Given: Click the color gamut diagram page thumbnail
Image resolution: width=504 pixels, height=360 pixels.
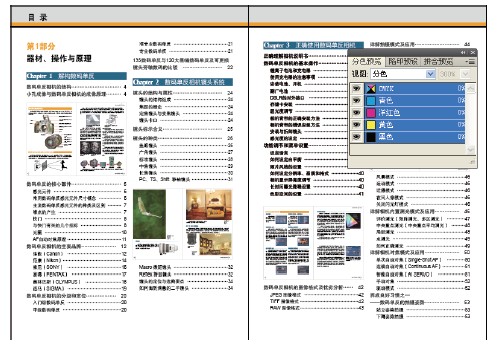Looking at the screenshot, I should tap(339, 243).
